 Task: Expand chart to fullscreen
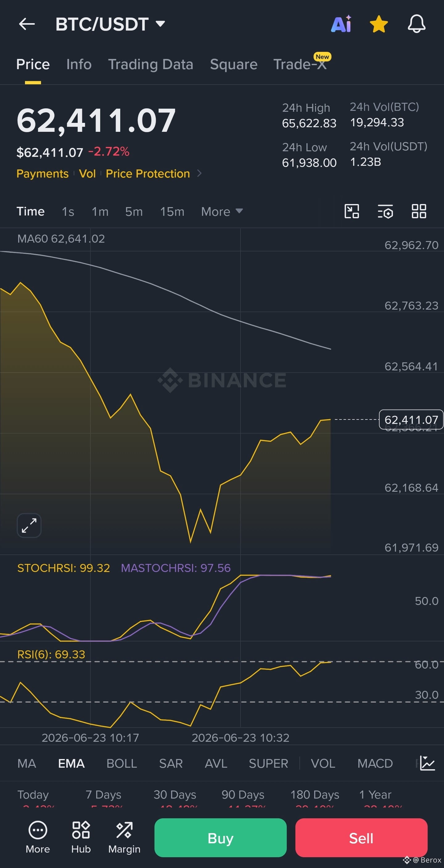click(x=29, y=525)
